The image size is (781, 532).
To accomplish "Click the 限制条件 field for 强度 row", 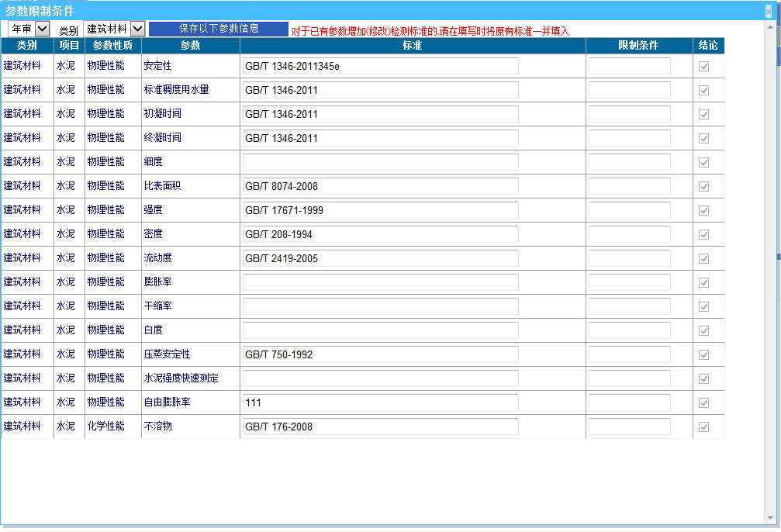I will (x=629, y=210).
